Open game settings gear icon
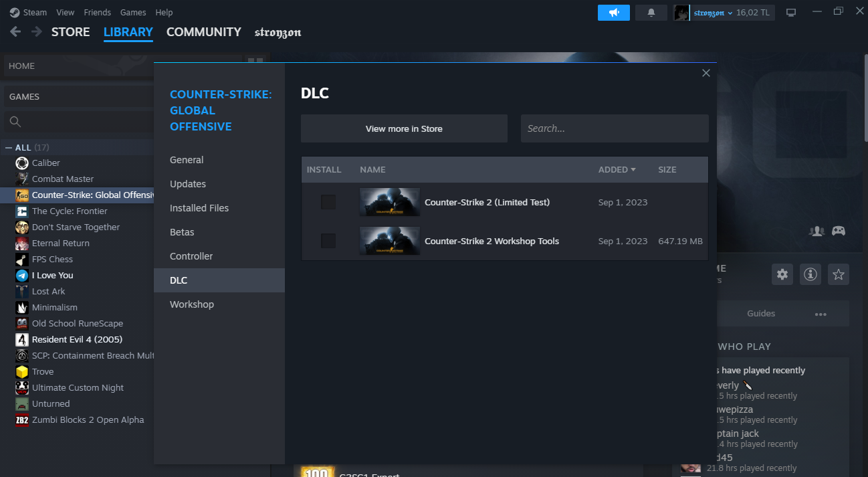Image resolution: width=868 pixels, height=477 pixels. [782, 274]
